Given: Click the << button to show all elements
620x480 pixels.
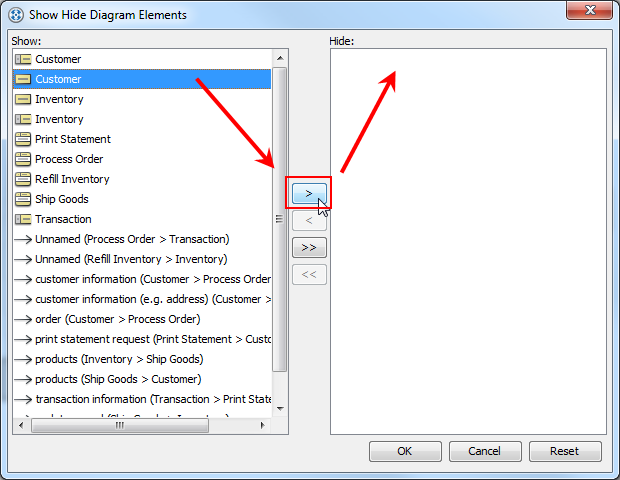Looking at the screenshot, I should click(309, 274).
